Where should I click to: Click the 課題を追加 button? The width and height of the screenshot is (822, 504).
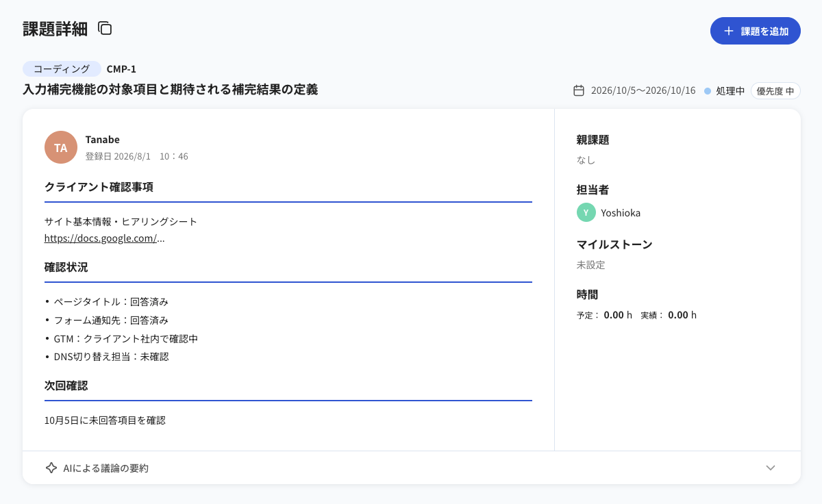click(756, 31)
